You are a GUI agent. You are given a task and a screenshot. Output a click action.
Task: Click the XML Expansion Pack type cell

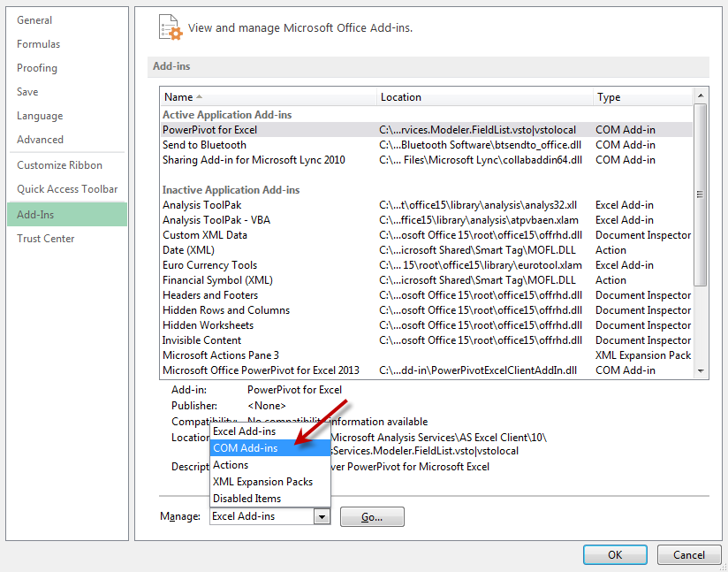click(x=643, y=355)
